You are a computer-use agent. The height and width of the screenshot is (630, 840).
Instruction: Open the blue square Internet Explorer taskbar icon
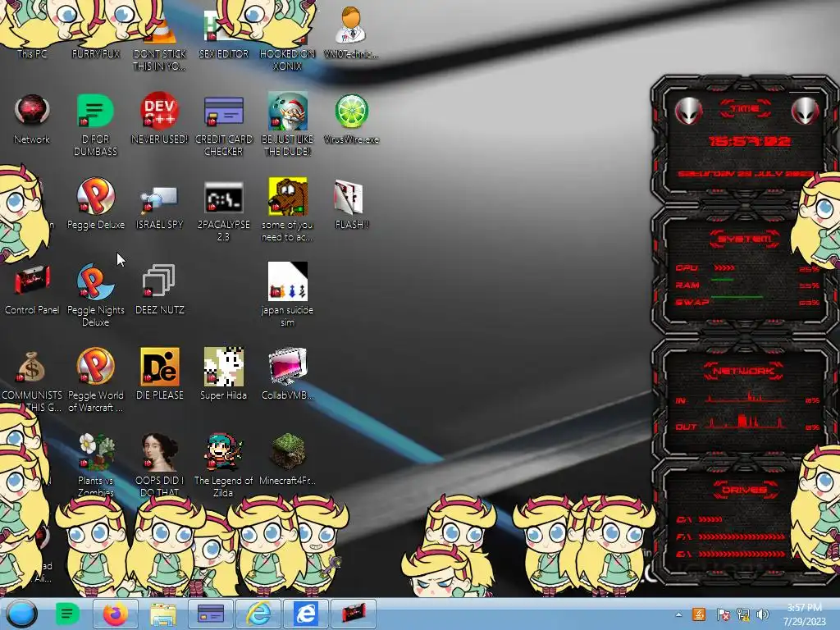click(x=305, y=614)
